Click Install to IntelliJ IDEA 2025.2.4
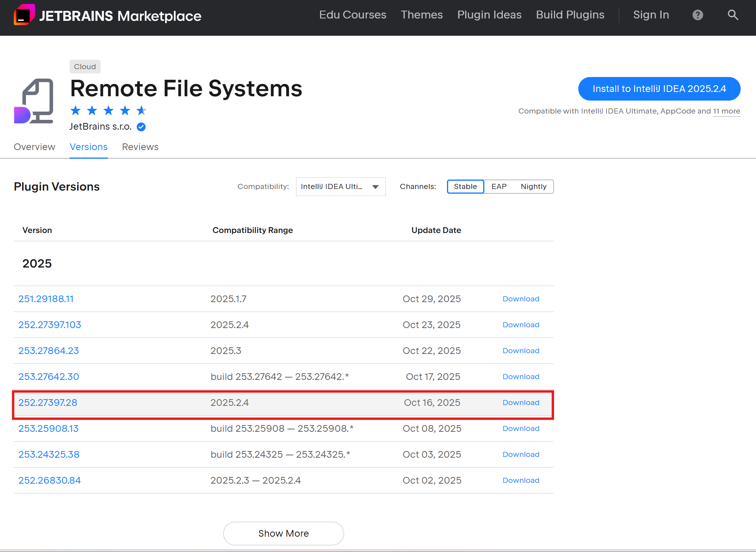 (659, 89)
